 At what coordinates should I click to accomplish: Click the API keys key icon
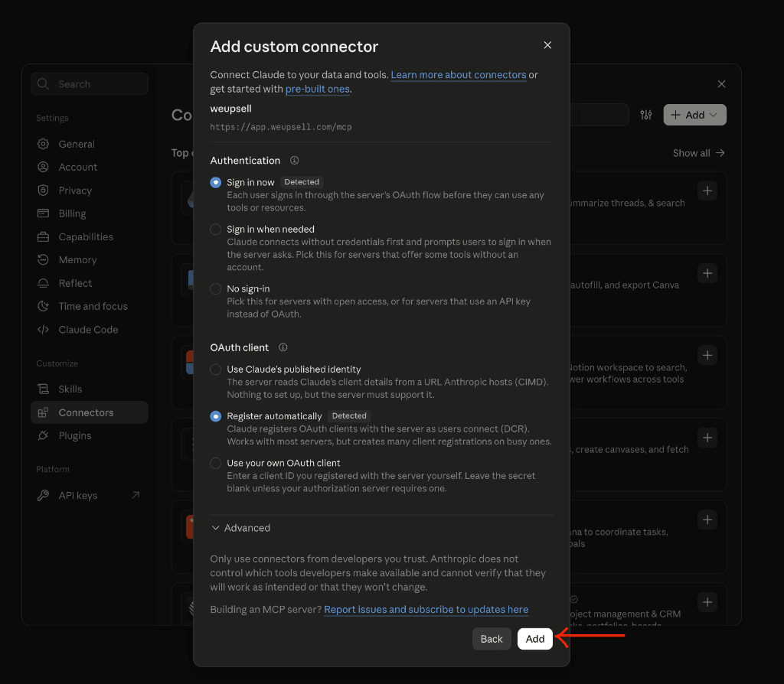click(x=43, y=496)
